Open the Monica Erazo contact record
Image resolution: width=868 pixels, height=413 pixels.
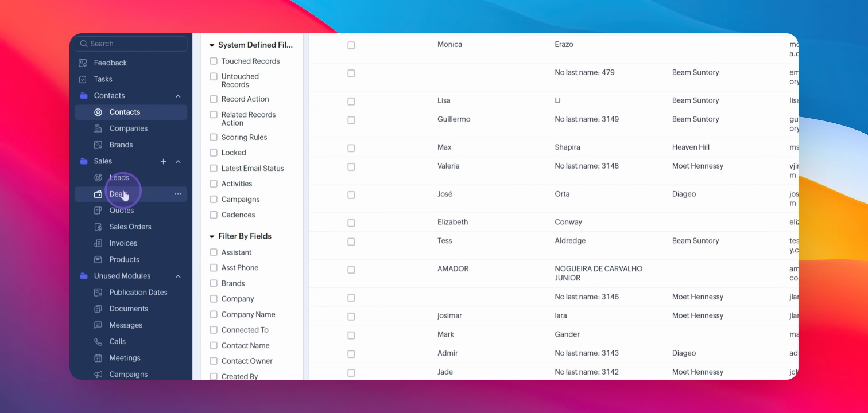[449, 44]
